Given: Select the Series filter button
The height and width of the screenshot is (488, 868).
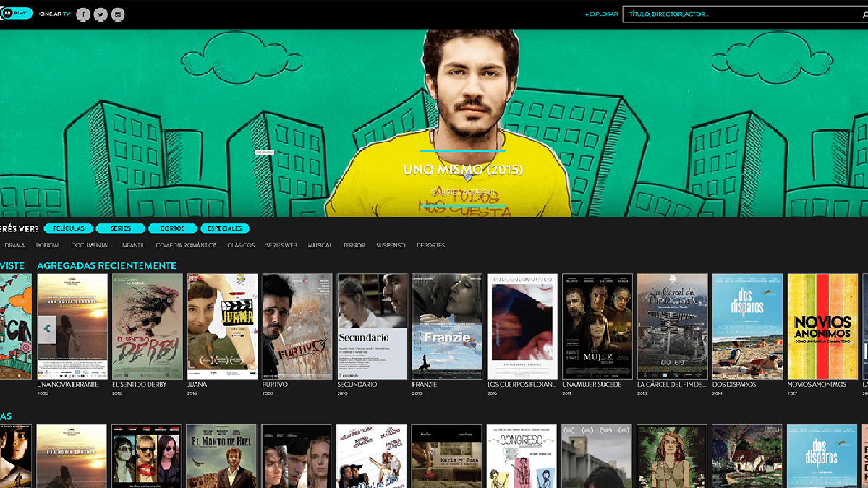Looking at the screenshot, I should 121,228.
